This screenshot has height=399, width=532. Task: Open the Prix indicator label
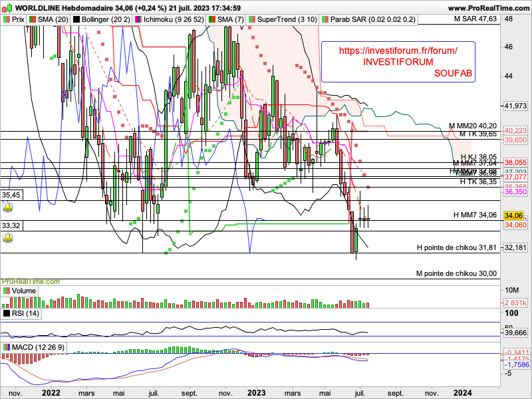click(18, 20)
